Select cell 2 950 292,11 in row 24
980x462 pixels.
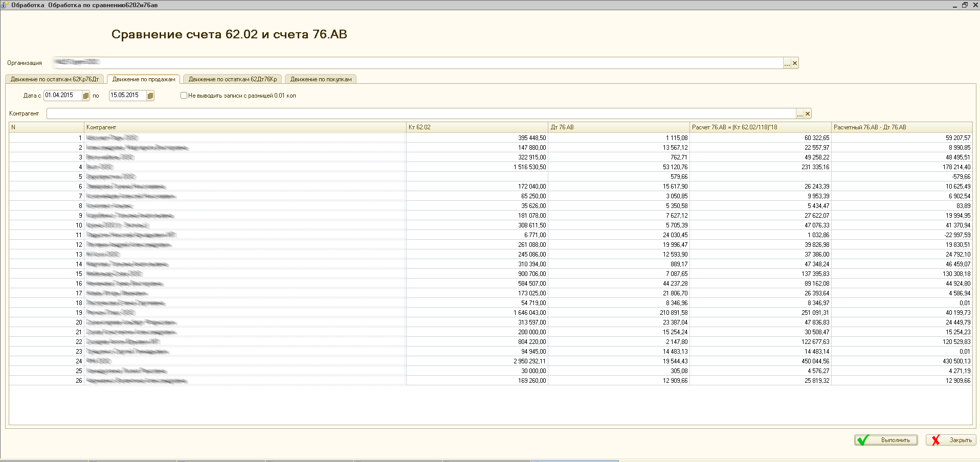(x=477, y=361)
